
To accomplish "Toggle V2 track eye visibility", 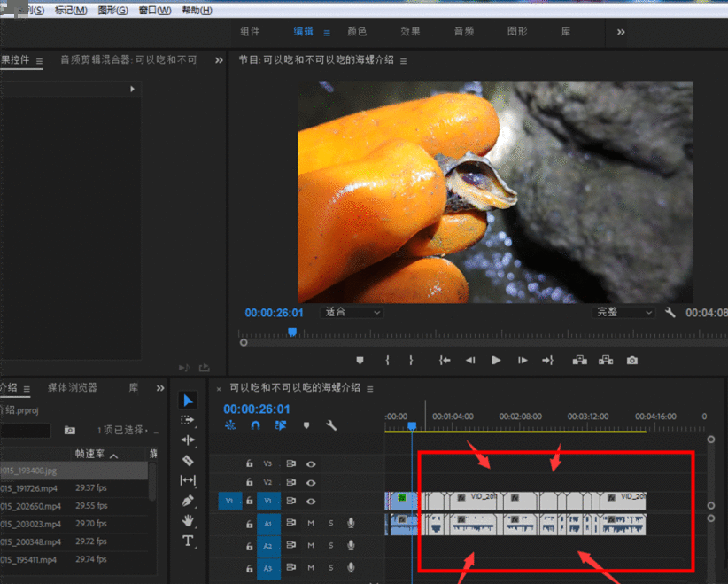I will (311, 482).
